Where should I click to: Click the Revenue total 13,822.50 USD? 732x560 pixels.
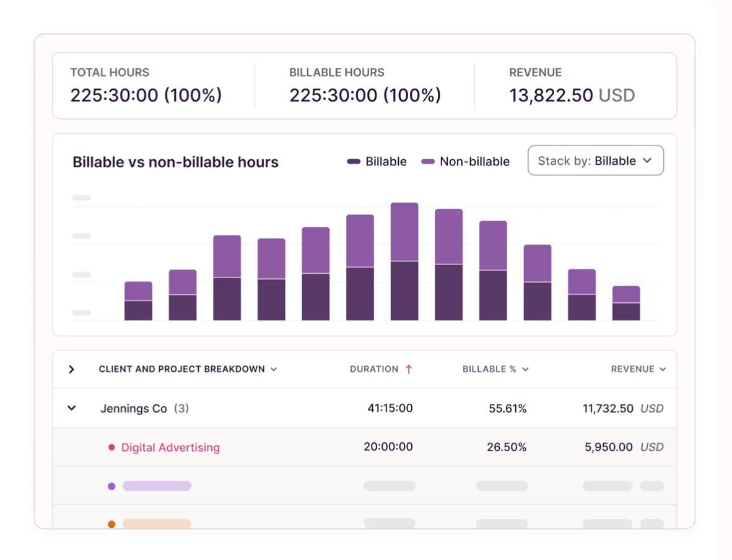click(572, 95)
